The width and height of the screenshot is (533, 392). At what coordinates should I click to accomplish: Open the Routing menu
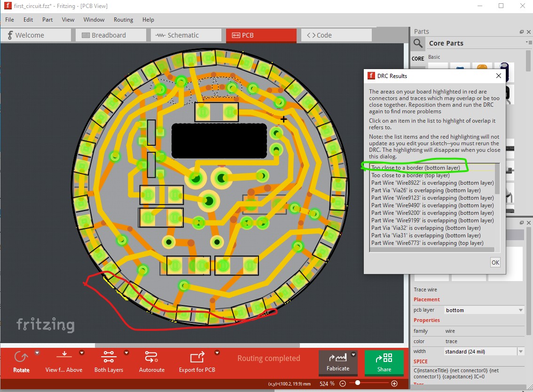pyautogui.click(x=123, y=20)
